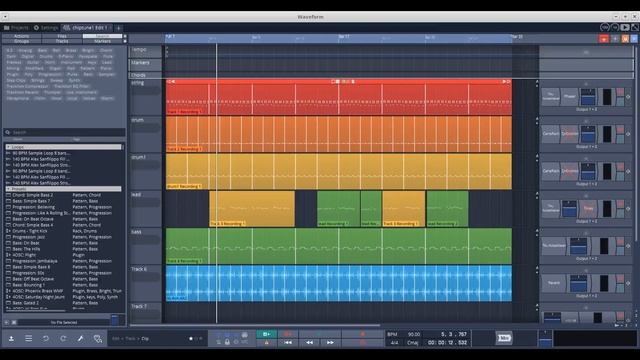Open the wrench tools icon
The image size is (640, 360).
coord(80,339)
